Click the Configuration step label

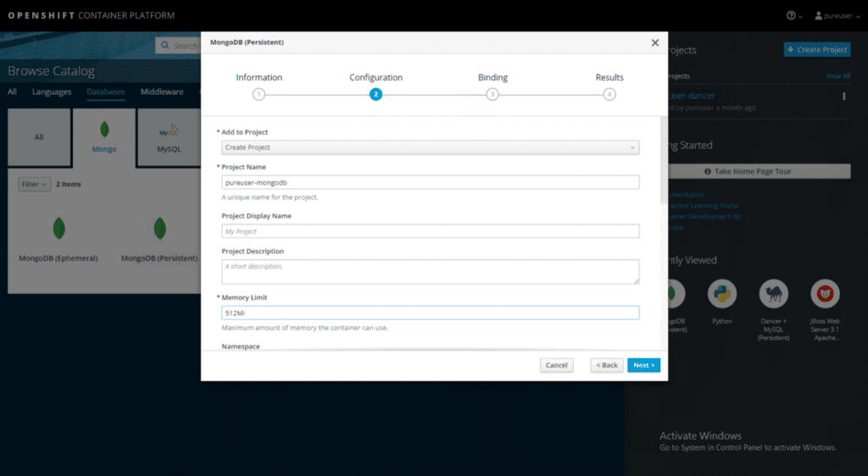pyautogui.click(x=376, y=77)
